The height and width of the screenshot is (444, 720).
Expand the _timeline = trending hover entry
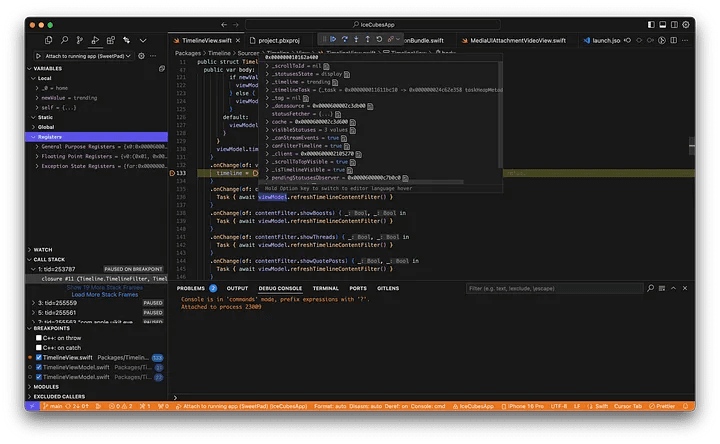[x=267, y=82]
